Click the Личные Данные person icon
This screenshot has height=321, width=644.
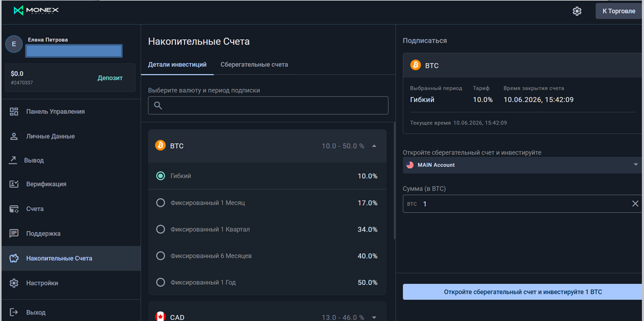click(14, 136)
